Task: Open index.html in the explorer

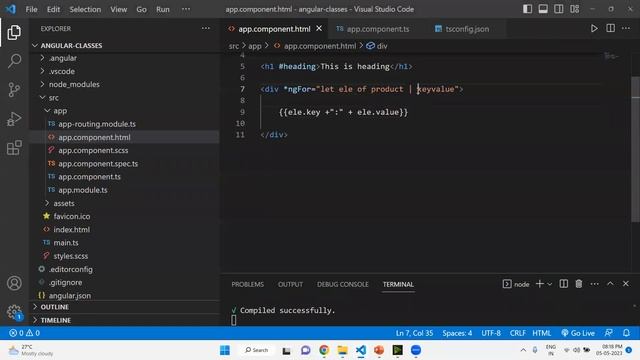Action: pyautogui.click(x=71, y=229)
